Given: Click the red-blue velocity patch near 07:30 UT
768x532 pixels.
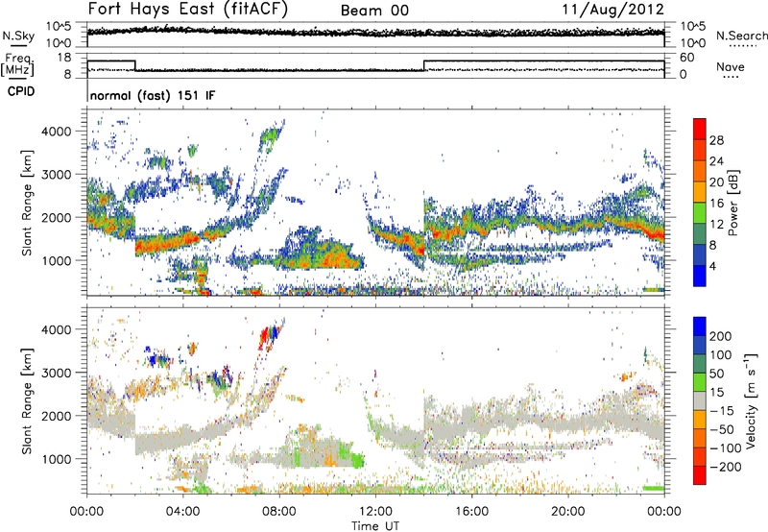Looking at the screenshot, I should 269,337.
